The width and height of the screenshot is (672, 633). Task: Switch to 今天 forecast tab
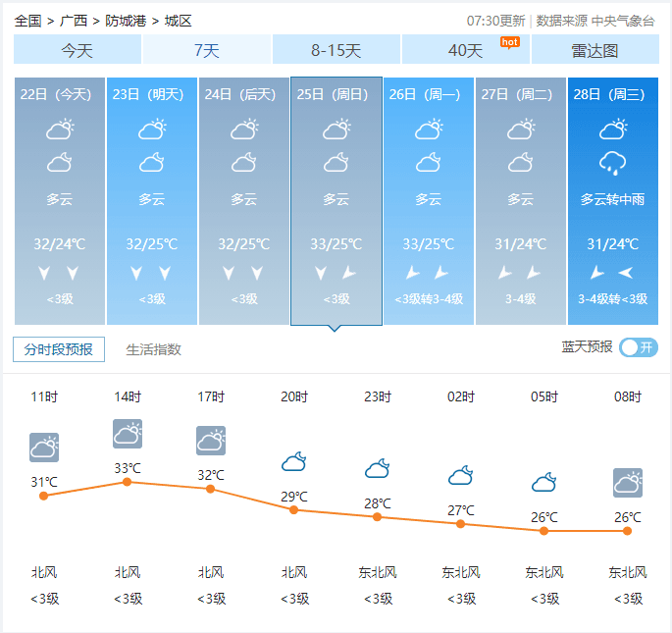tap(78, 50)
